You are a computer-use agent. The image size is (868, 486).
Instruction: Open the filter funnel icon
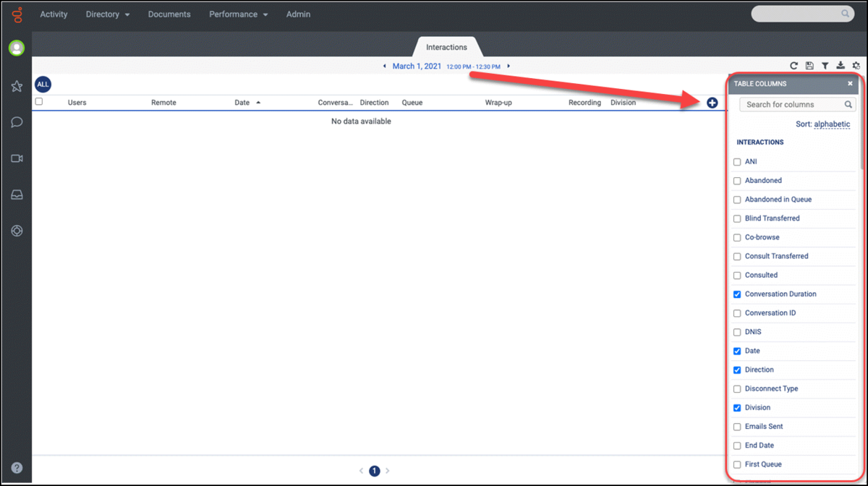point(825,66)
